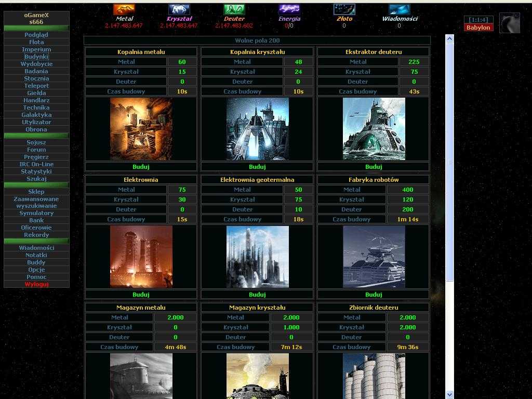Click the red Wyloguj logout link
The width and height of the screenshot is (532, 399).
(36, 284)
